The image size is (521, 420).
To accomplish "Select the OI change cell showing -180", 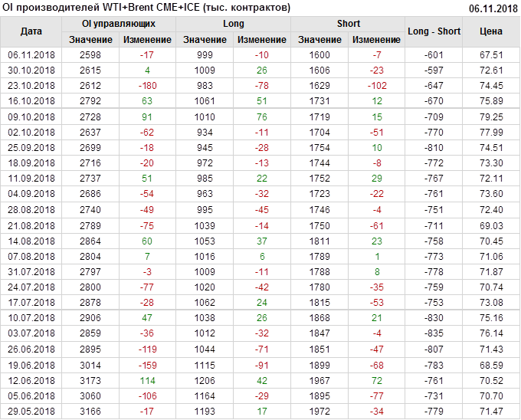I will pos(147,85).
